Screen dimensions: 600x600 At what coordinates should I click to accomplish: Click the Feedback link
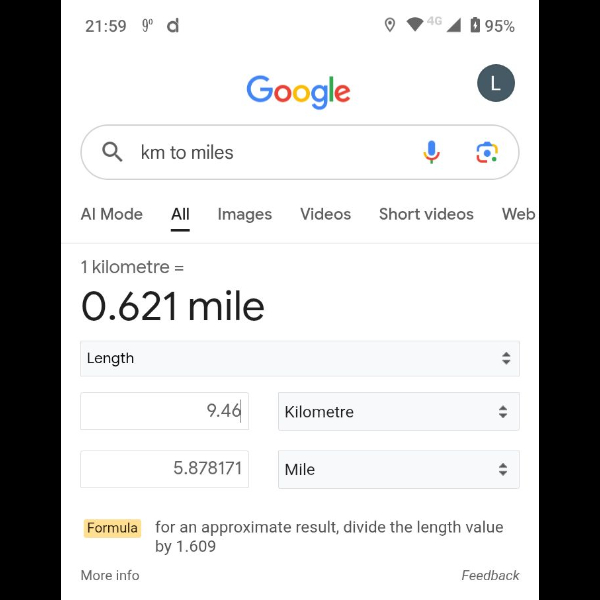coord(490,575)
